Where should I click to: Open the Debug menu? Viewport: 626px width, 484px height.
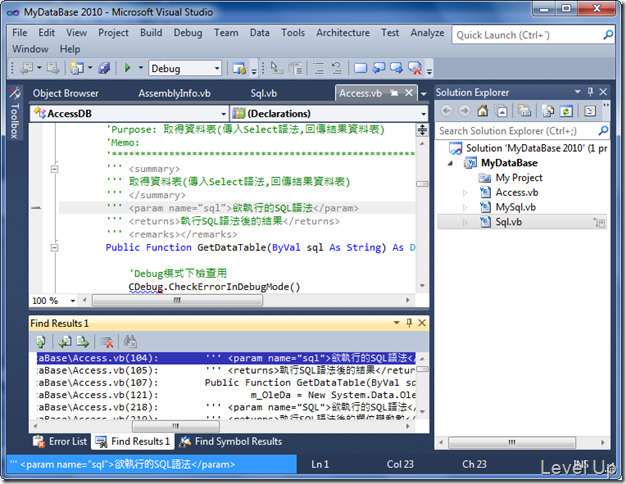point(188,33)
